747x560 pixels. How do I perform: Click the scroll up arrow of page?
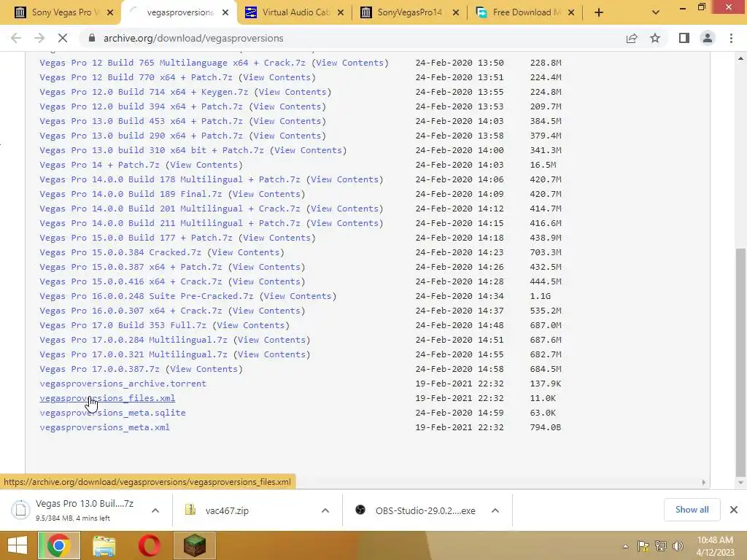[740, 58]
